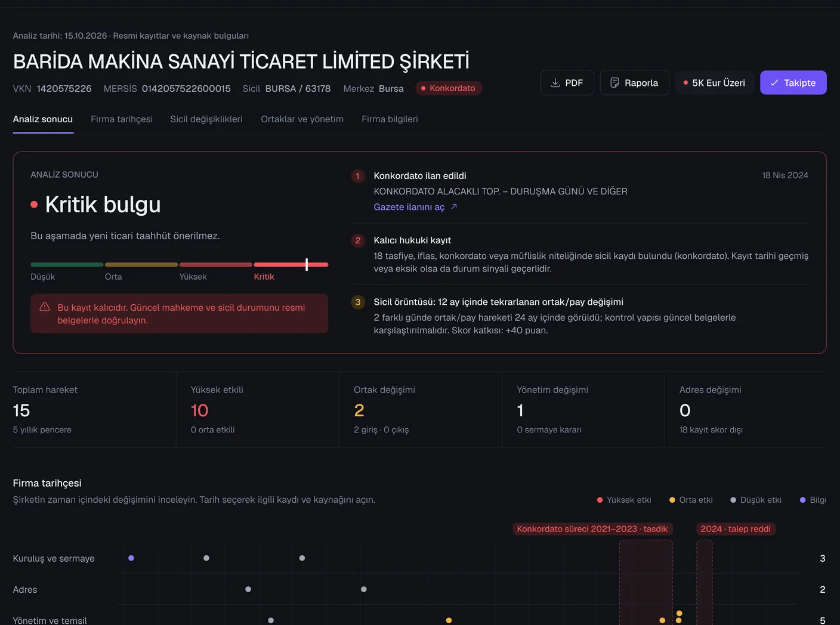Viewport: 840px width, 625px height.
Task: Toggle the Orta etki legend filter
Action: (x=691, y=500)
